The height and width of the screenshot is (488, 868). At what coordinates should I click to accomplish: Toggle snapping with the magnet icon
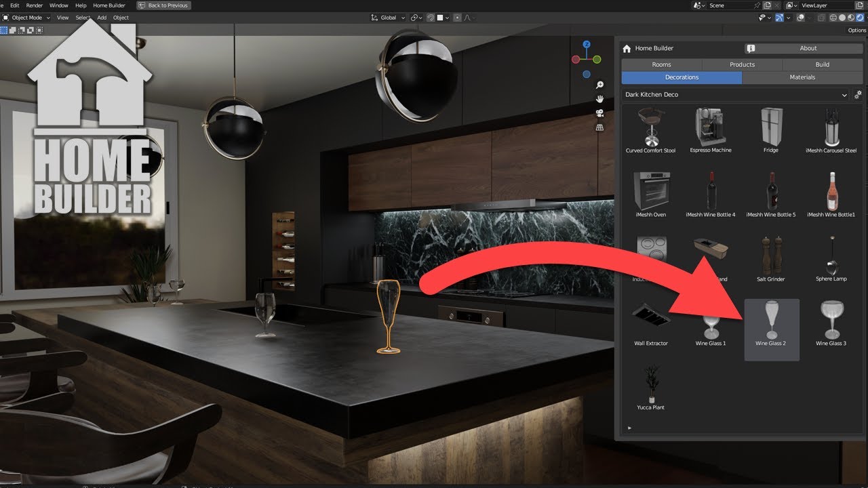(x=429, y=18)
